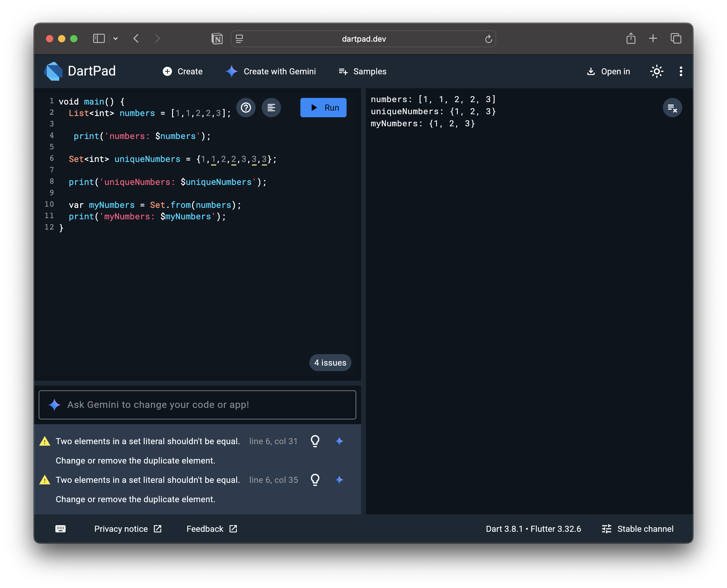Click the format code icon

(x=271, y=108)
